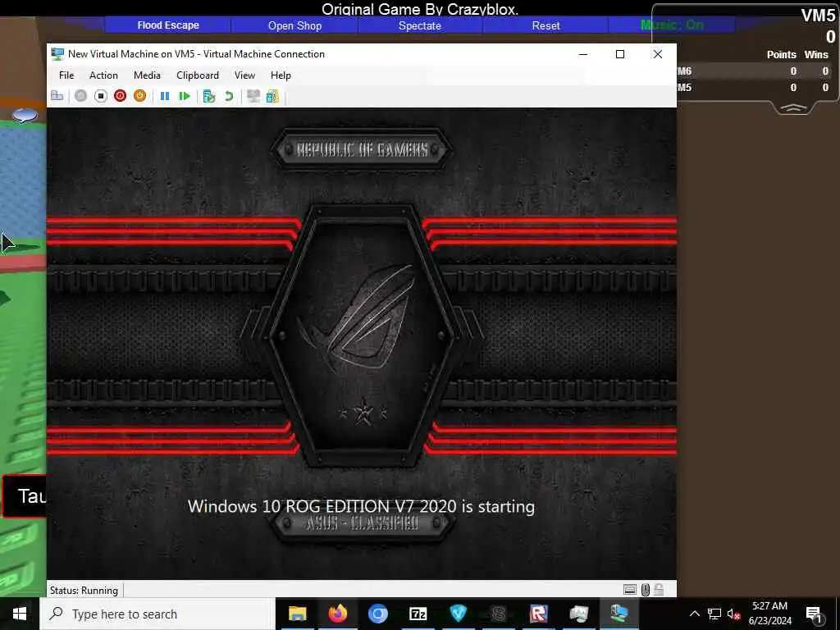840x630 pixels.
Task: Click the grayed-out Start VM toolbar icon
Action: [81, 96]
